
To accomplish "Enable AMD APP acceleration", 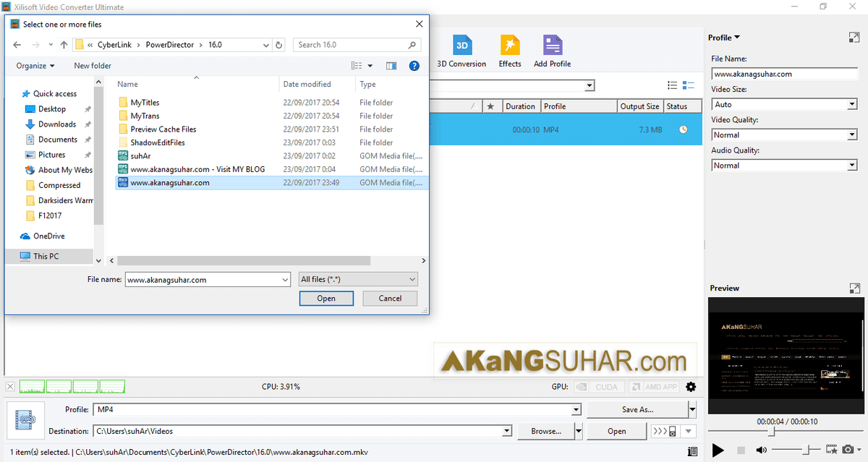I will click(x=655, y=387).
